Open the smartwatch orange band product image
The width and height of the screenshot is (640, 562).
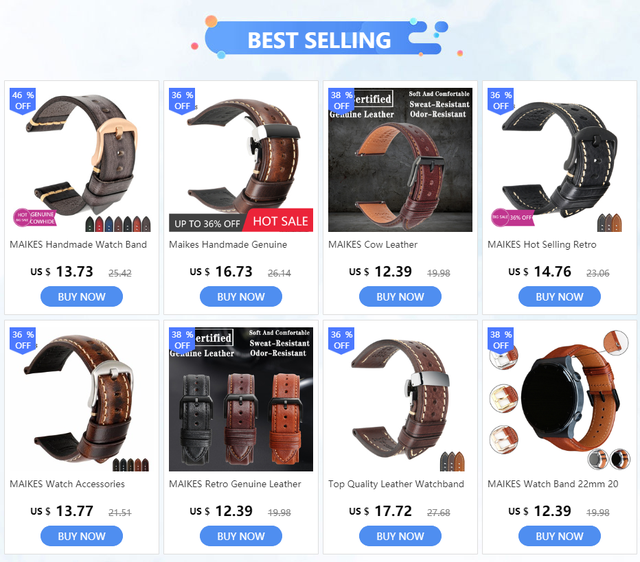(x=559, y=399)
